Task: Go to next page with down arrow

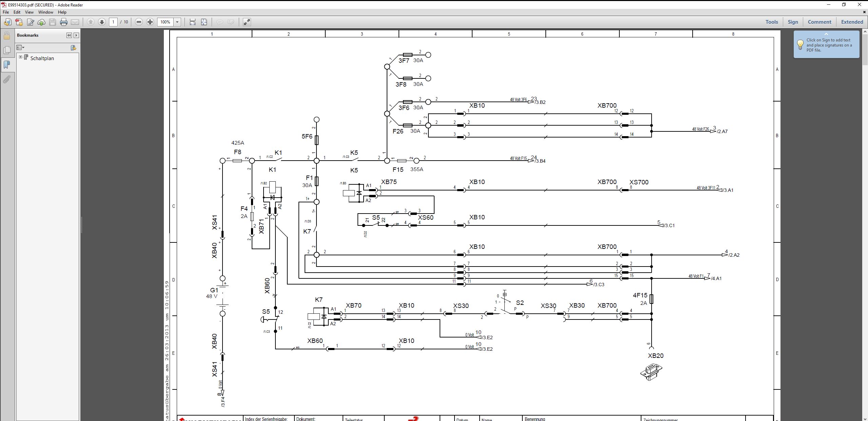Action: [x=102, y=22]
